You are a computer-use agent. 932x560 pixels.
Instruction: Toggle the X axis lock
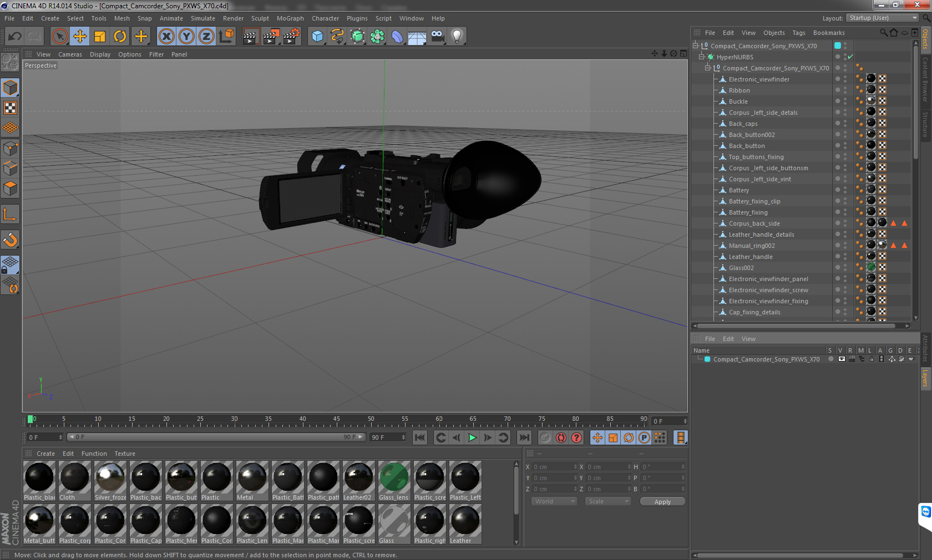pyautogui.click(x=166, y=37)
